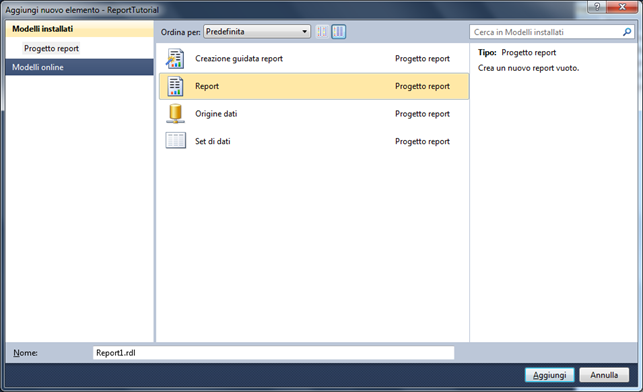The height and width of the screenshot is (392, 643).
Task: Click Progetto report type in Set di dati row
Action: pos(422,141)
